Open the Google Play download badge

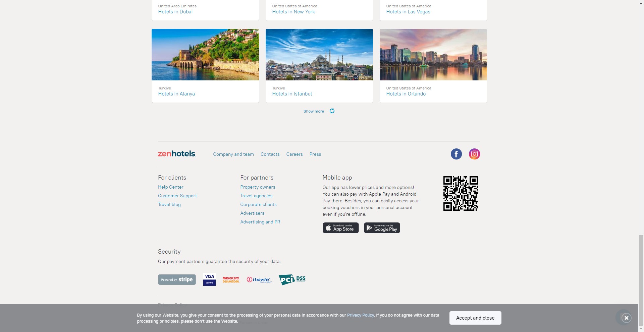point(382,228)
